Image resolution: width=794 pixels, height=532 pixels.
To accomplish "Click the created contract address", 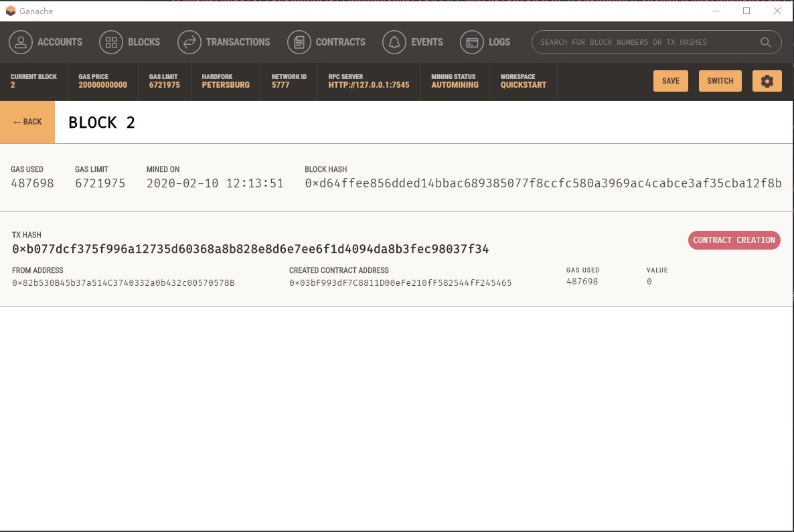I will (x=399, y=282).
